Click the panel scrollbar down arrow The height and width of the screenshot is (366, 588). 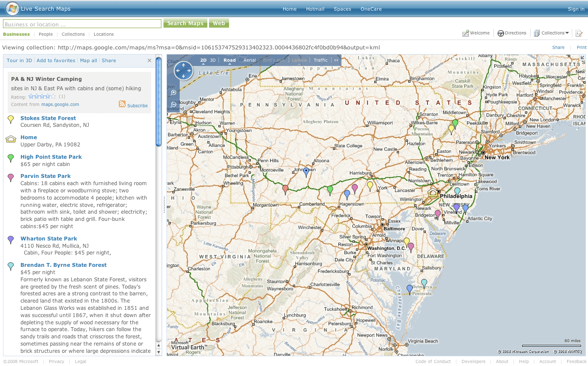click(x=159, y=352)
